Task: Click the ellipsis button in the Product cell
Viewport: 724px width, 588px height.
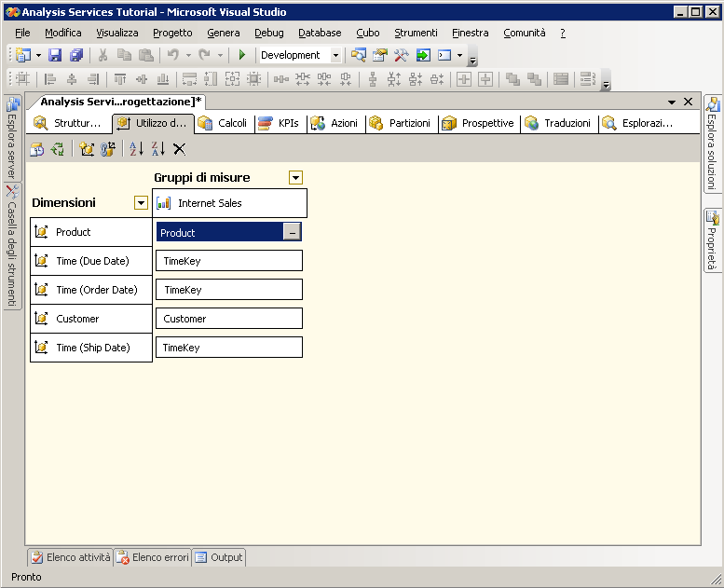Action: point(292,232)
